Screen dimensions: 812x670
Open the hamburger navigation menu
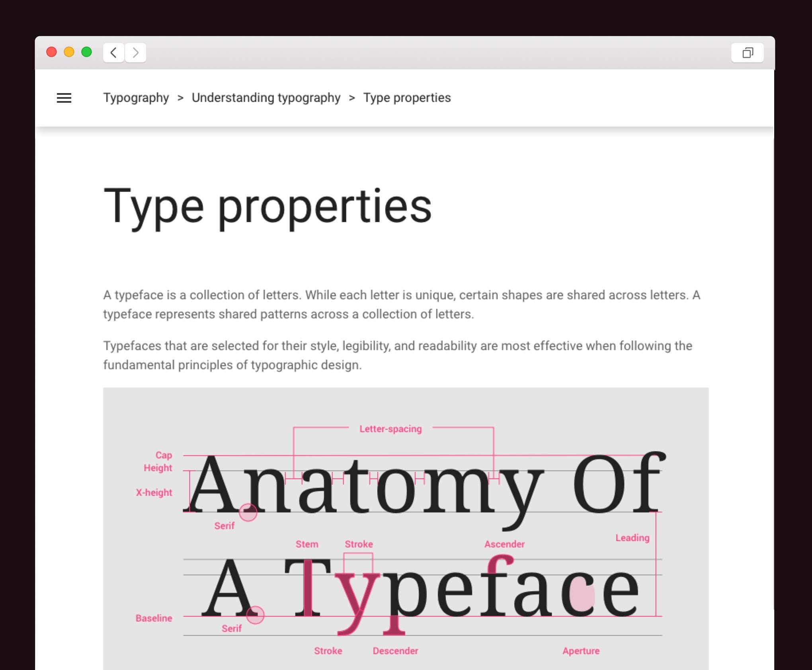64,98
